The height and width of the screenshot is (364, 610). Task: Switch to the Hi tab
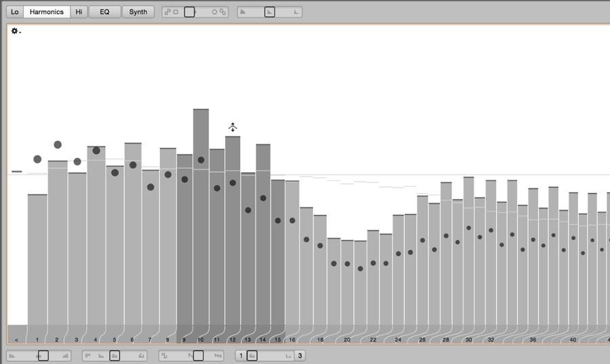pyautogui.click(x=79, y=12)
